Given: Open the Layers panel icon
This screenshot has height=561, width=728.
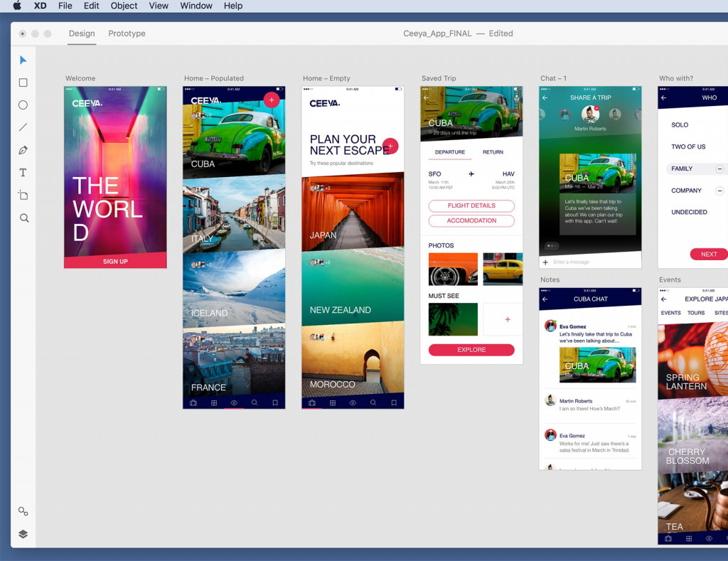Looking at the screenshot, I should [23, 534].
